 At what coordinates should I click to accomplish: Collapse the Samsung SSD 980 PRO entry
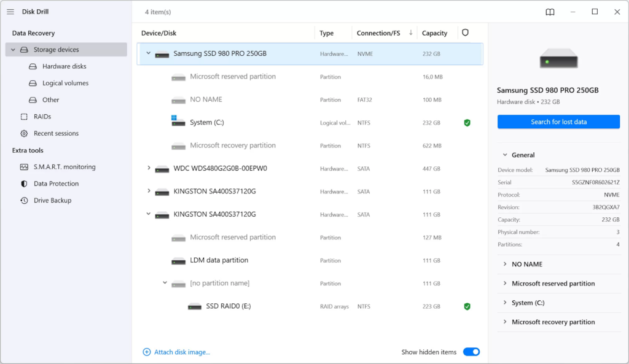[147, 53]
